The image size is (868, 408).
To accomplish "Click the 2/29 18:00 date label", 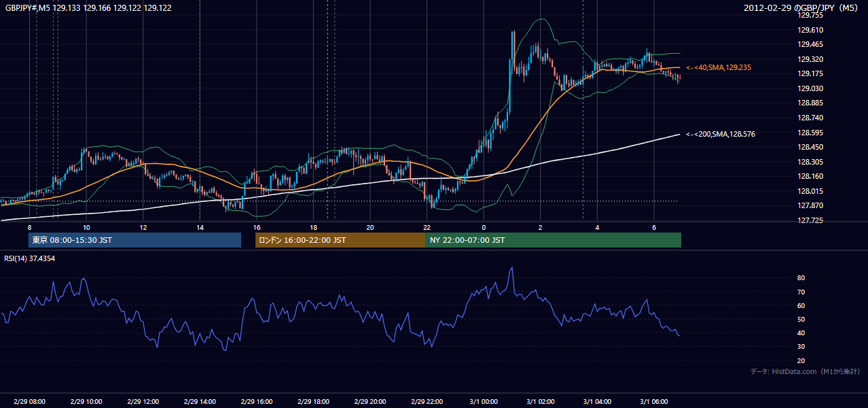I will click(313, 402).
